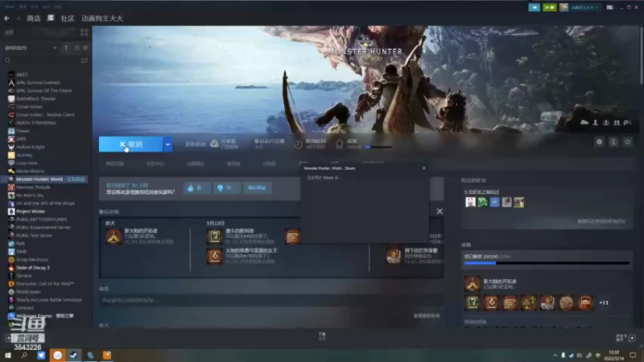
Task: Click online co-op feature icon on banner
Action: (x=606, y=123)
